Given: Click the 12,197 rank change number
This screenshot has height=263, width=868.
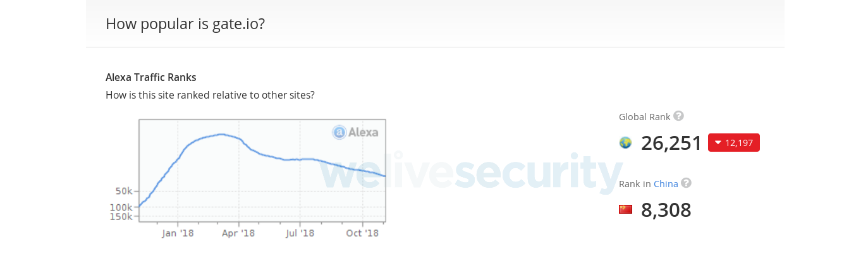Looking at the screenshot, I should 739,143.
